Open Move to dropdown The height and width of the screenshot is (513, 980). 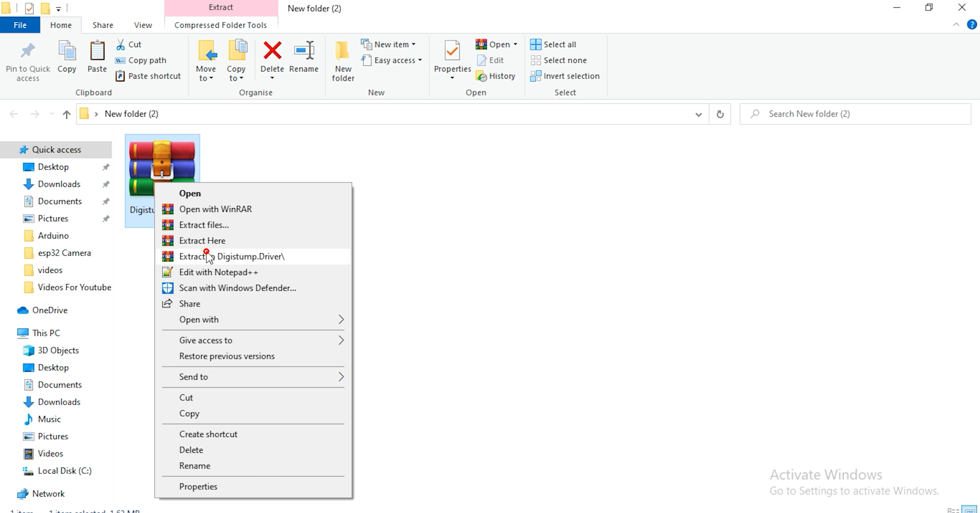click(206, 74)
